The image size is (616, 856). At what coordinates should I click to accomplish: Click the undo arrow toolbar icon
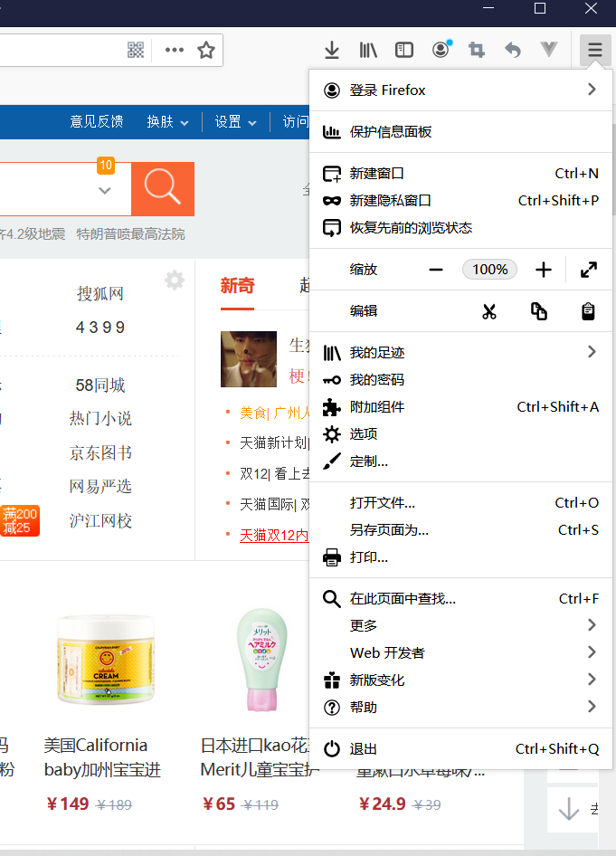[x=513, y=51]
